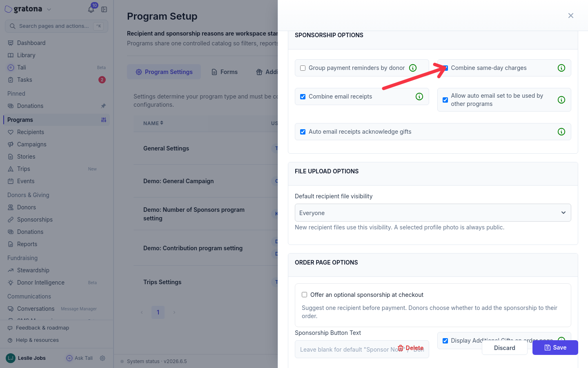Click the info icon for Allow auto email set
This screenshot has height=368, width=588.
pyautogui.click(x=561, y=100)
